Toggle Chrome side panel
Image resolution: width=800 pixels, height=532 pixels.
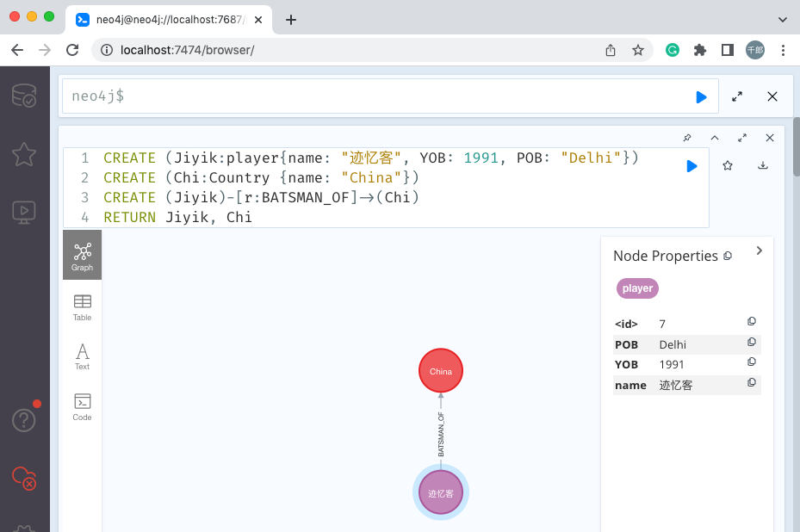728,50
